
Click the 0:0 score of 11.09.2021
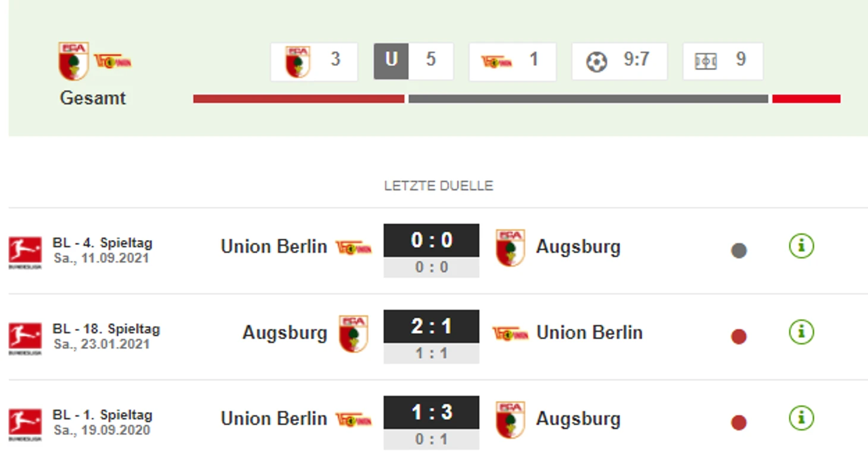431,241
